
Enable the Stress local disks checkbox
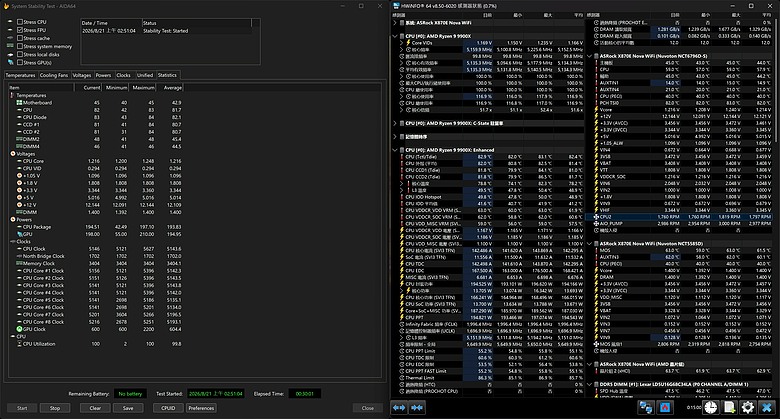pos(20,54)
